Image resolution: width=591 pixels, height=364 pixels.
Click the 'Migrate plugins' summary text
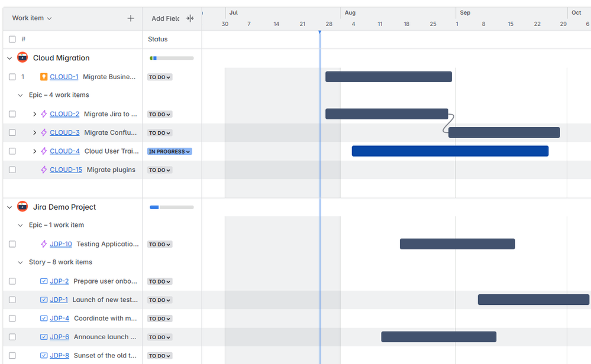point(111,170)
